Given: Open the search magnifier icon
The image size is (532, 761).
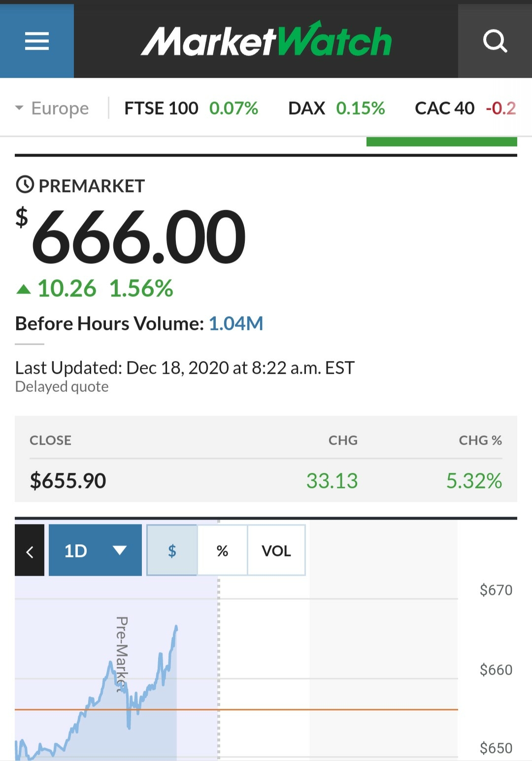Looking at the screenshot, I should (x=495, y=41).
